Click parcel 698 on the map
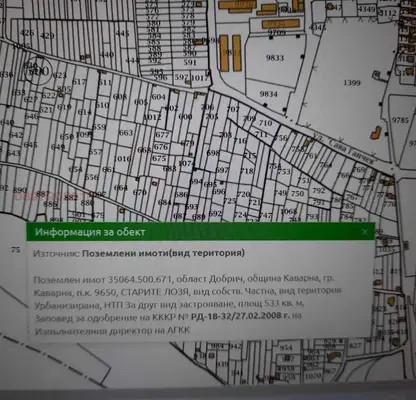This screenshot has width=416, height=400. pos(213,153)
